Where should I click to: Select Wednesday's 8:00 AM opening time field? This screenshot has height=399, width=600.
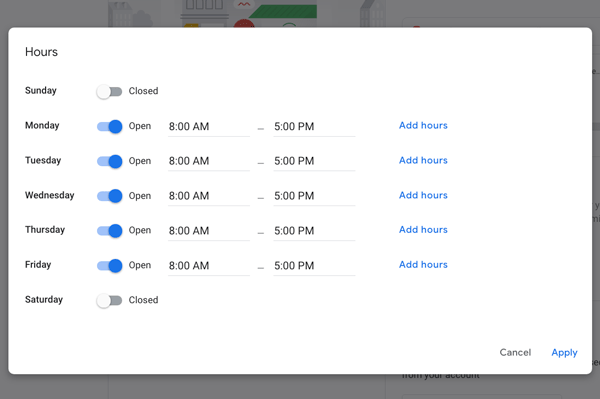[x=209, y=196]
